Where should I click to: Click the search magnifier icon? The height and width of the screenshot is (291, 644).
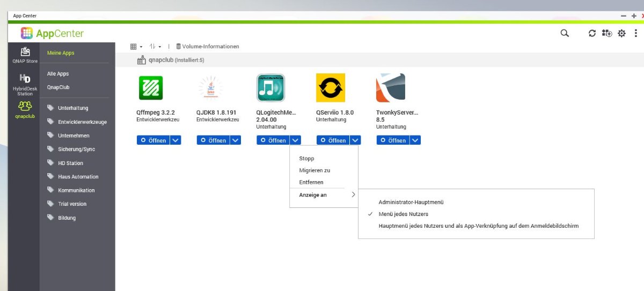[565, 33]
